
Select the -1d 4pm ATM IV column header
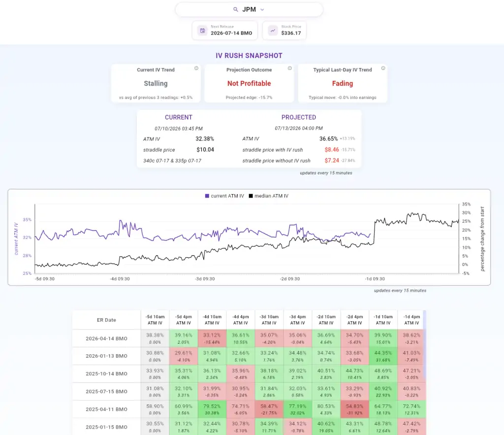tap(411, 320)
